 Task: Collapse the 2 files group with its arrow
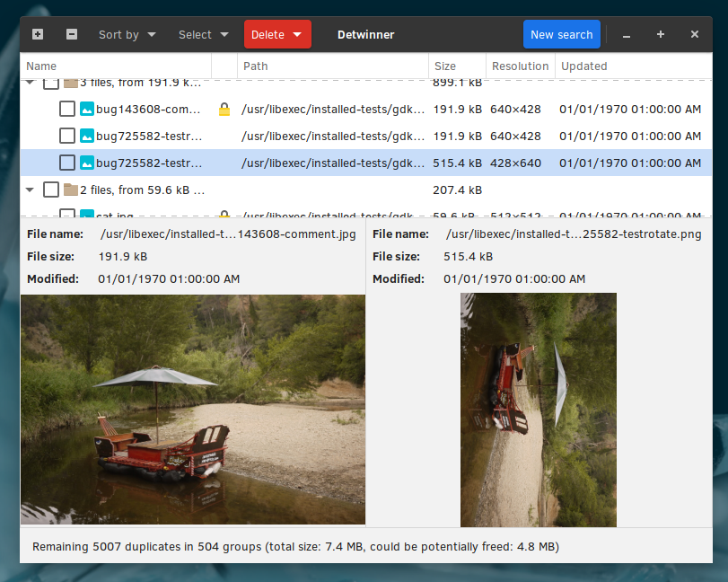pyautogui.click(x=31, y=190)
